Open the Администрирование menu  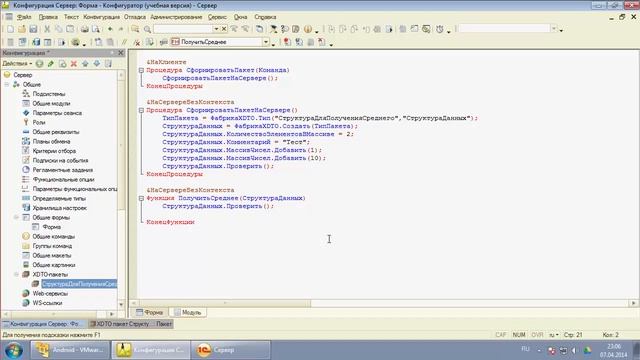(x=176, y=17)
